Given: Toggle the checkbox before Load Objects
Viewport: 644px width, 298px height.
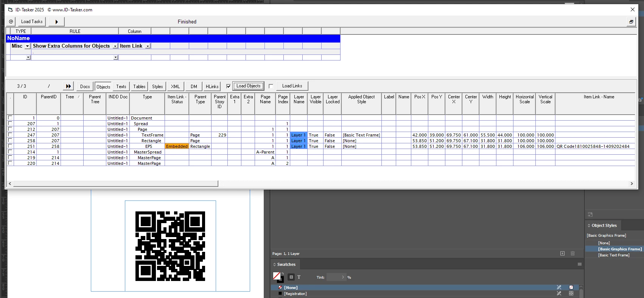Looking at the screenshot, I should 229,86.
